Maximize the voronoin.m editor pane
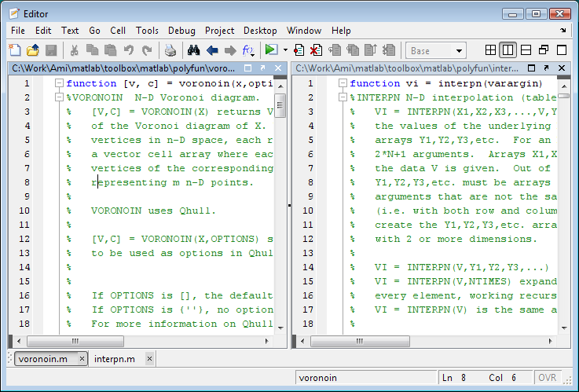 click(249, 68)
